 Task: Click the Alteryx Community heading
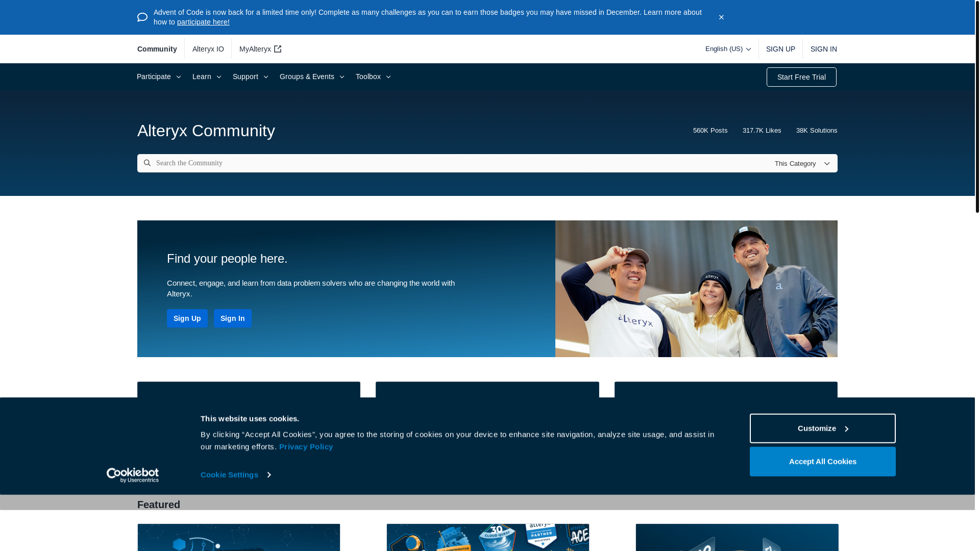tap(206, 131)
